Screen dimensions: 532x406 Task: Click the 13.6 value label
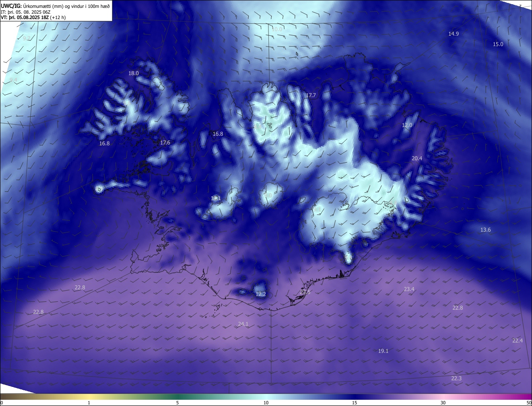point(485,230)
